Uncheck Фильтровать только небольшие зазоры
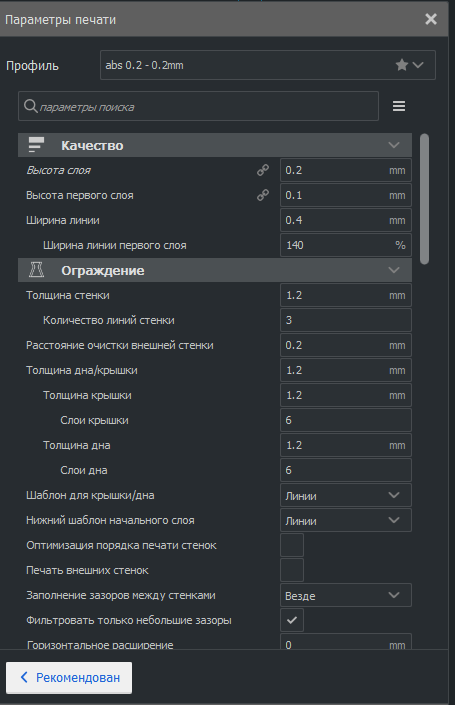The height and width of the screenshot is (705, 455). [292, 620]
